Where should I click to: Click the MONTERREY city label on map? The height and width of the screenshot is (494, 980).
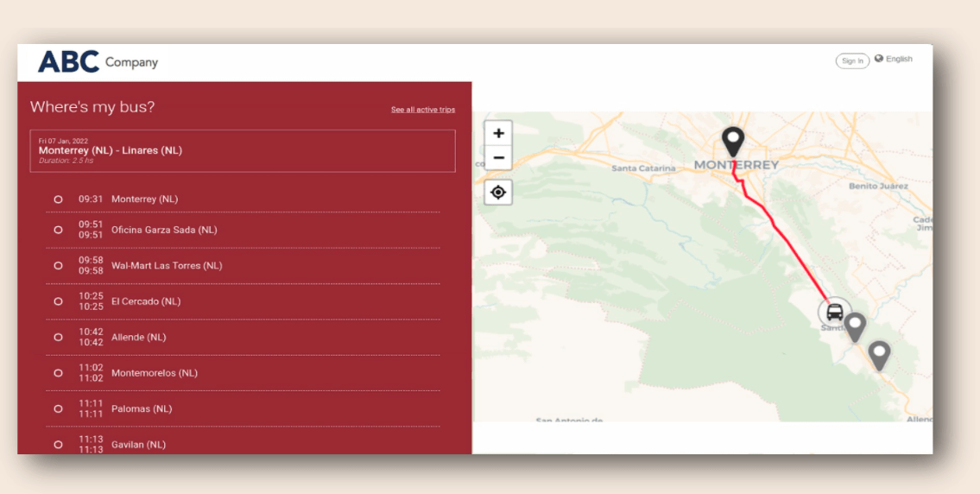coord(737,165)
